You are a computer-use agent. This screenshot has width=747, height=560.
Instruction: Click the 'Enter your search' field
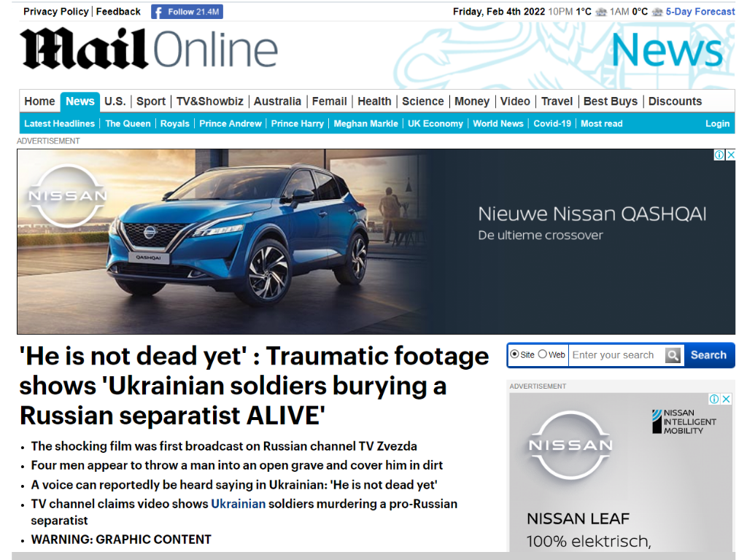[616, 355]
